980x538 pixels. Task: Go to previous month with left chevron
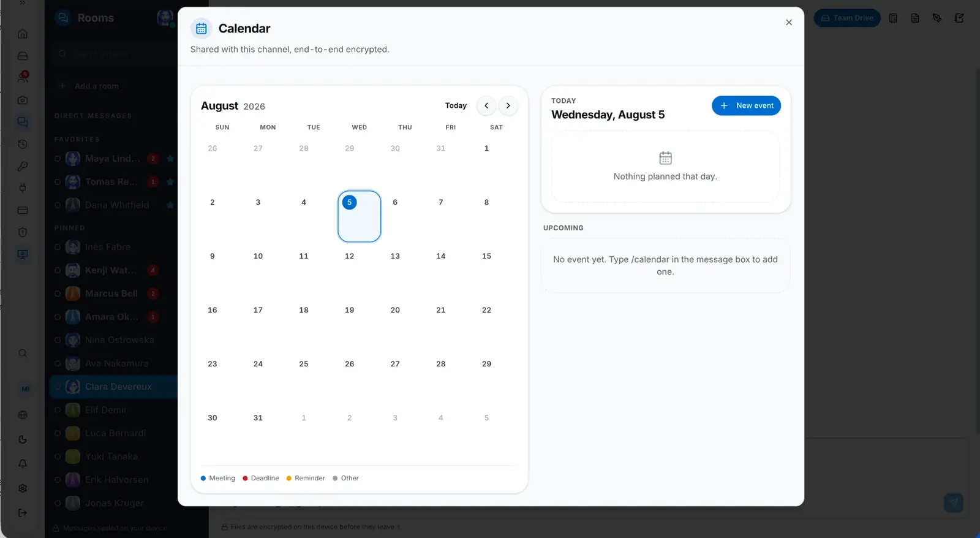click(486, 105)
